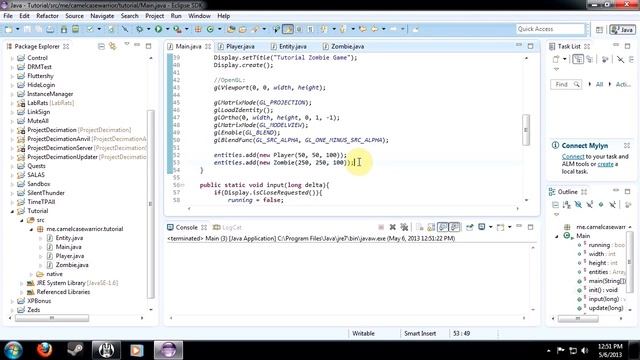The image size is (640, 360).
Task: Toggle Focus on Workweek in Task List
Action: point(605,60)
